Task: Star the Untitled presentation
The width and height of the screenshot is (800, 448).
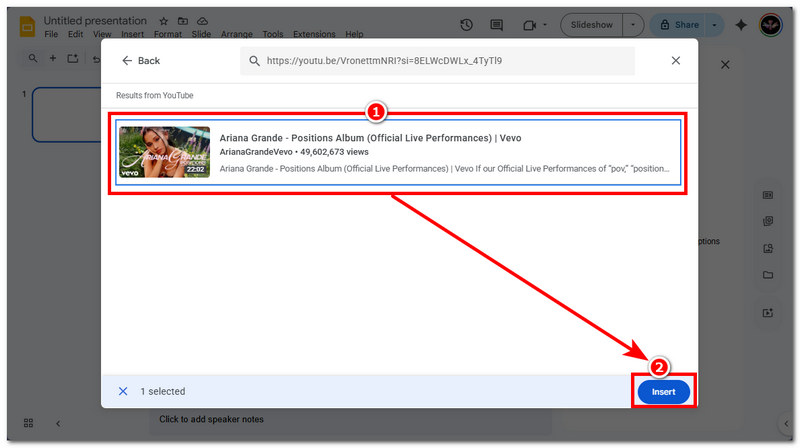Action: click(x=163, y=20)
